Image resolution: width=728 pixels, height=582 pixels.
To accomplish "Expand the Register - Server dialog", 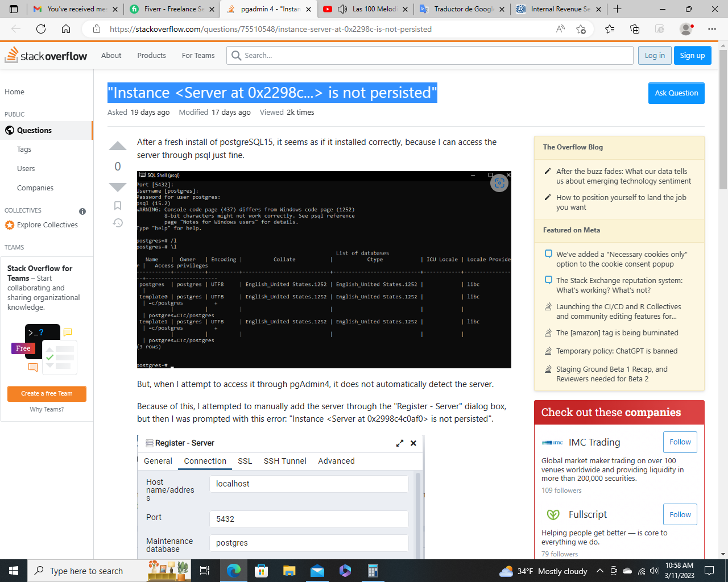I will coord(400,443).
